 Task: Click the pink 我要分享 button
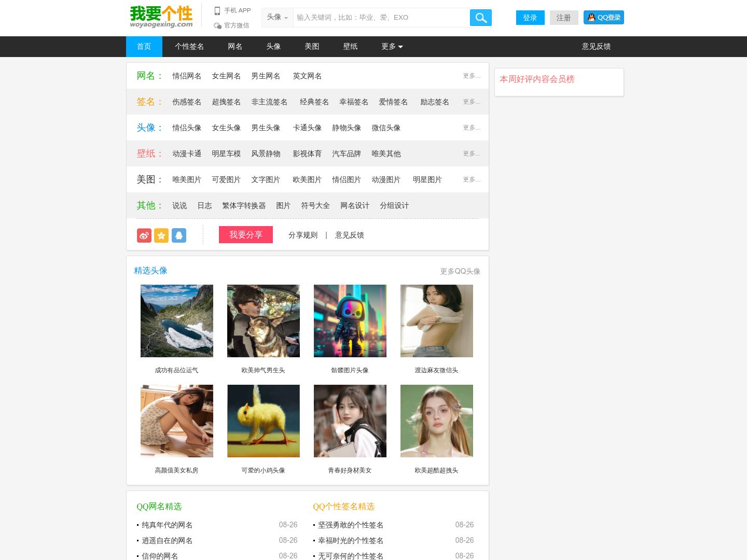246,235
